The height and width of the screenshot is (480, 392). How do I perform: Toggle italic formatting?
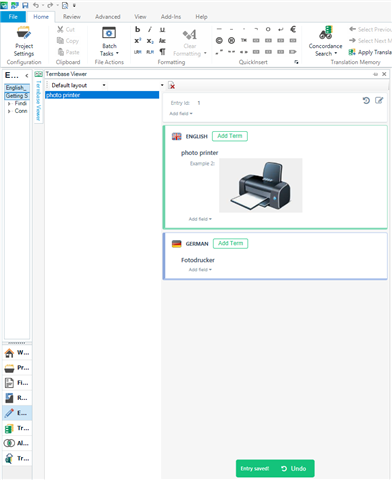click(150, 29)
